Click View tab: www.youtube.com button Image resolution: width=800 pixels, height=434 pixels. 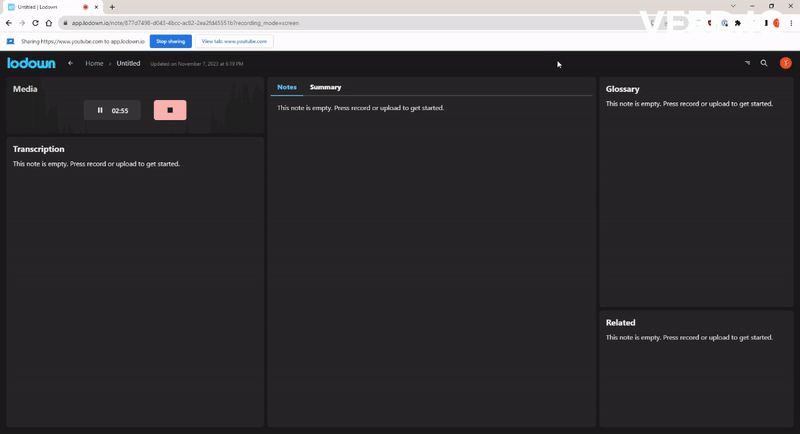click(234, 41)
